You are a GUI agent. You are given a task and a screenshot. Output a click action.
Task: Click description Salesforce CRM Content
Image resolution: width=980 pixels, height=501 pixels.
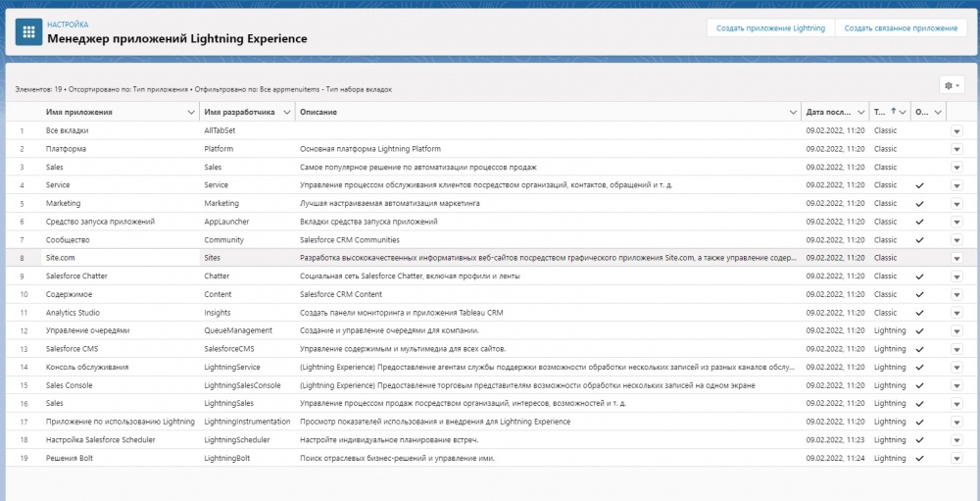[341, 294]
